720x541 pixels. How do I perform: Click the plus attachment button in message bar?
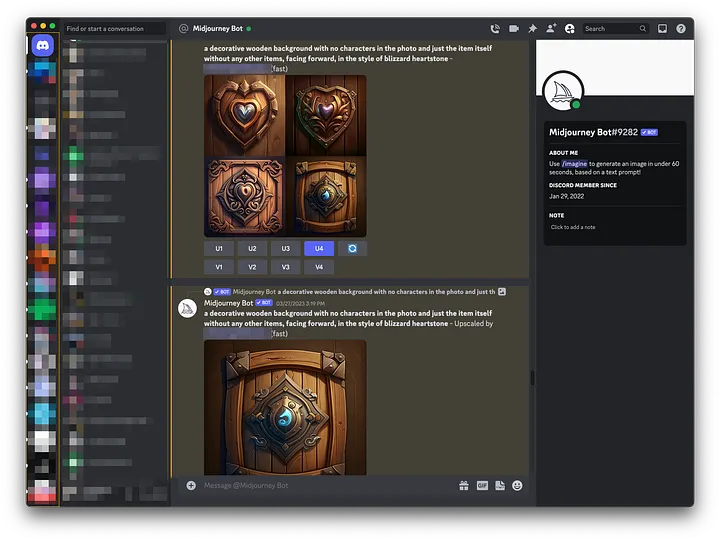[191, 486]
